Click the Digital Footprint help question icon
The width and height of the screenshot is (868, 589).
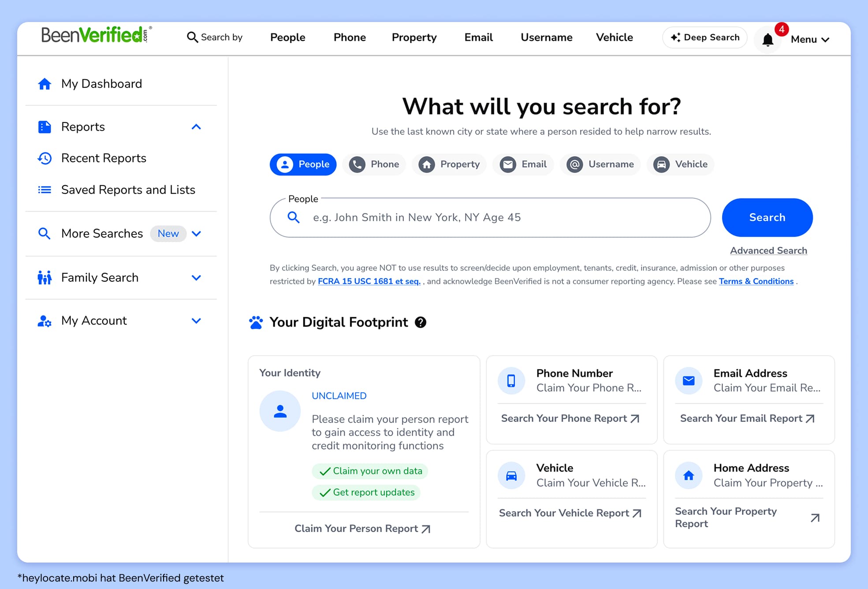tap(421, 322)
